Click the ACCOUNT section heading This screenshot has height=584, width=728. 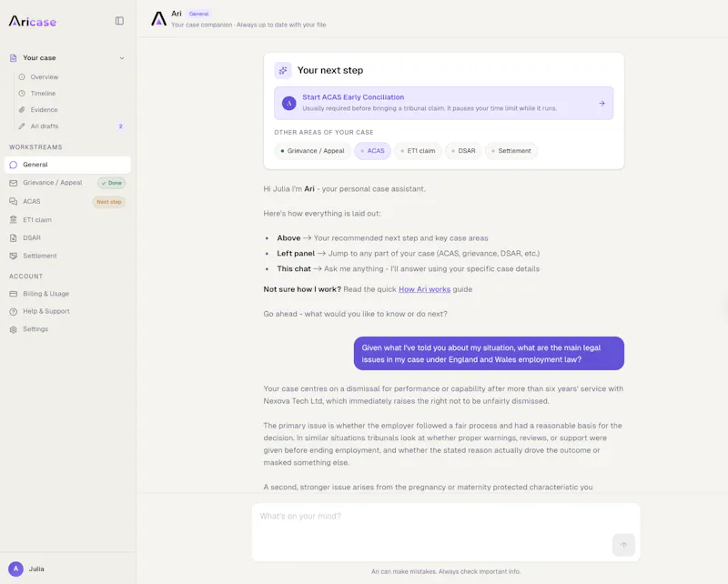tap(26, 277)
